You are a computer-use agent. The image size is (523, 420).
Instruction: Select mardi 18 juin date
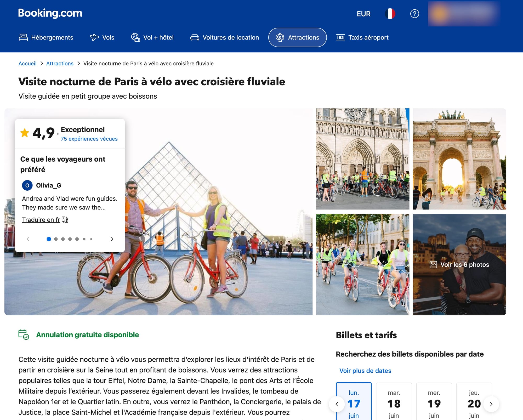tap(394, 404)
